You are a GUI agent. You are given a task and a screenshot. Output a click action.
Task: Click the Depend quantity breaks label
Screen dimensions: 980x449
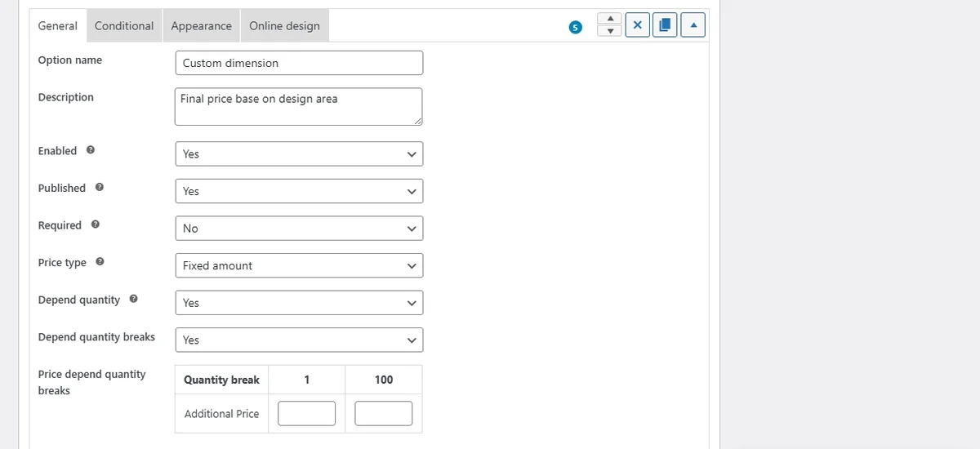click(x=96, y=336)
